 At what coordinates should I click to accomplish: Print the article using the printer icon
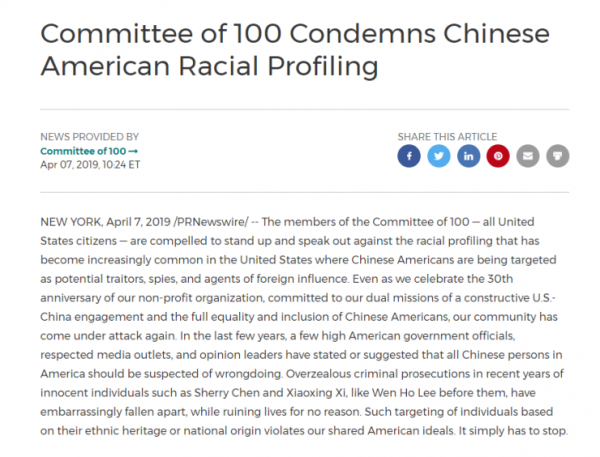click(558, 156)
